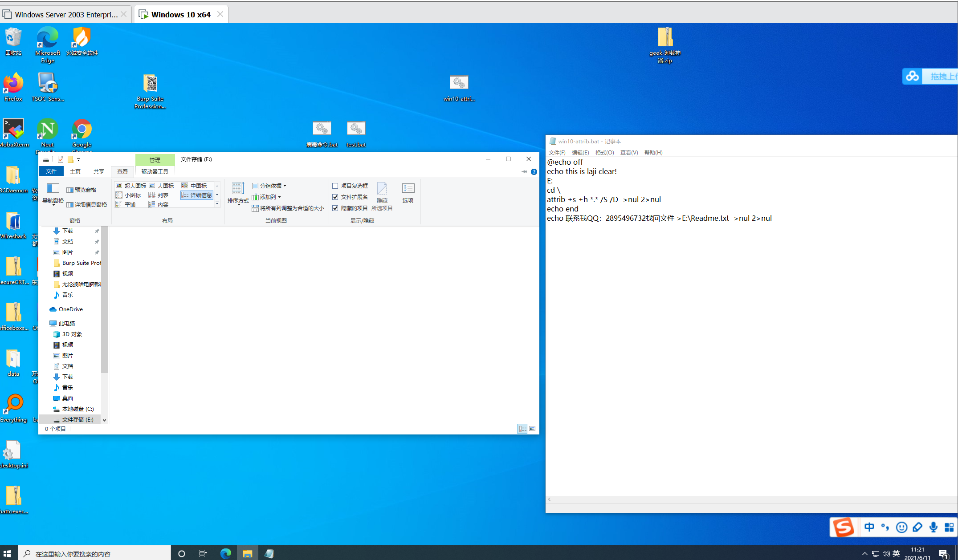This screenshot has height=560, width=958.
Task: Enable item check boxes option
Action: click(x=335, y=186)
